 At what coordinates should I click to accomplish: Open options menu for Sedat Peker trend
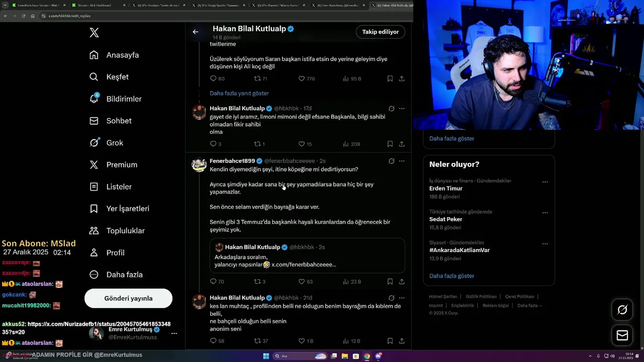point(545,213)
